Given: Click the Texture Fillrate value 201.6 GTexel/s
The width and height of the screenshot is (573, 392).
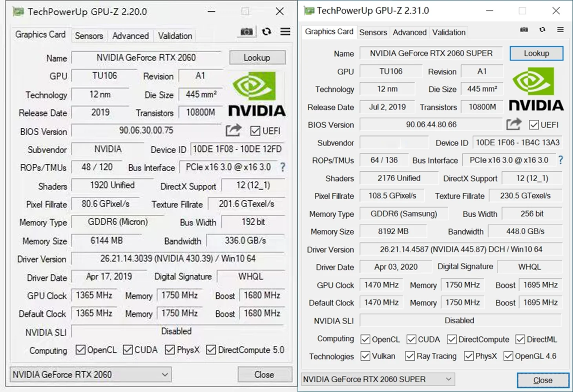Looking at the screenshot, I should [246, 204].
